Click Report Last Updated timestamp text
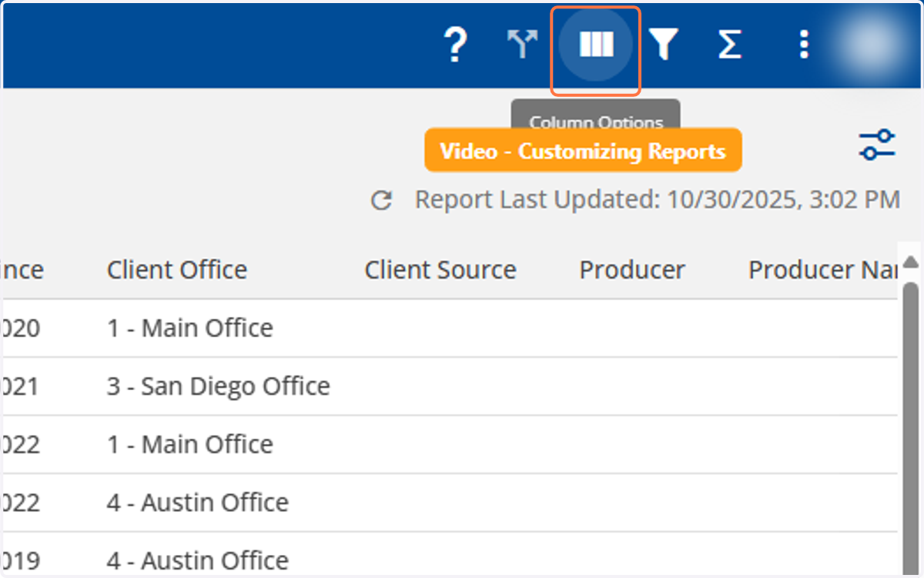This screenshot has height=578, width=924. pyautogui.click(x=658, y=200)
